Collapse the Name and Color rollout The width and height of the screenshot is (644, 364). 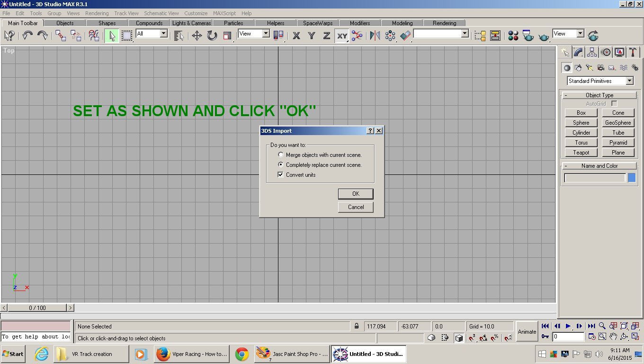click(x=599, y=166)
